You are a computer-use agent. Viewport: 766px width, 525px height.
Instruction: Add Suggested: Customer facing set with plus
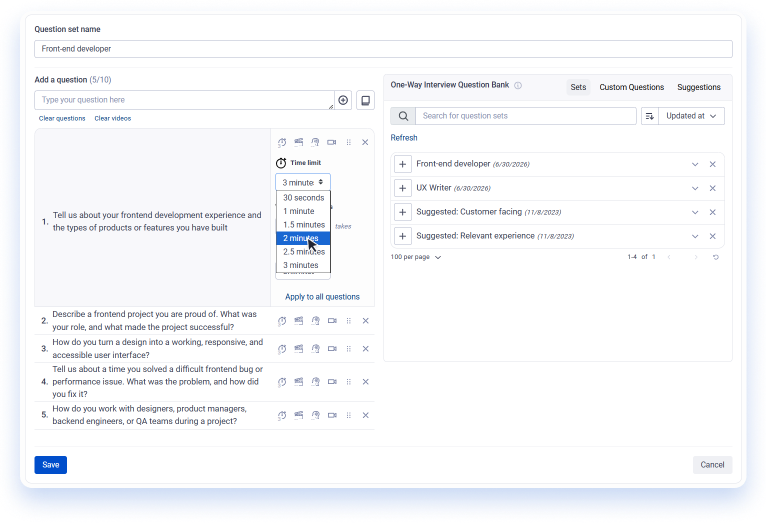(x=402, y=212)
